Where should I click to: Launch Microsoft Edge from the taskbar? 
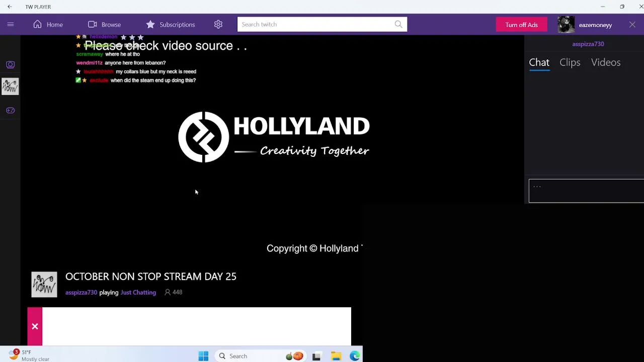tap(355, 356)
